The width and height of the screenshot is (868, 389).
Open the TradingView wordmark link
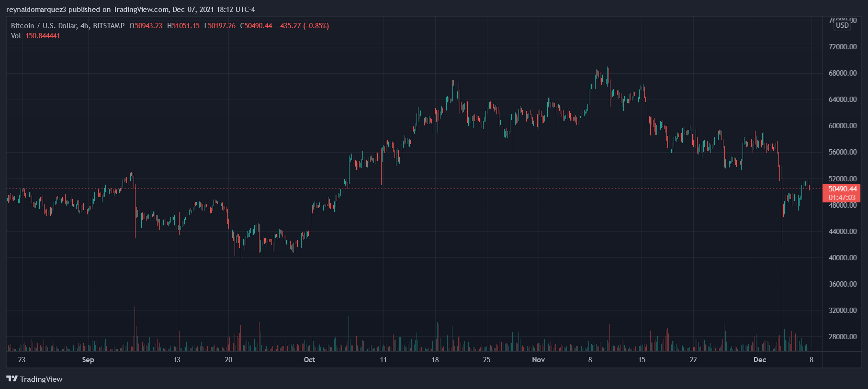click(41, 379)
